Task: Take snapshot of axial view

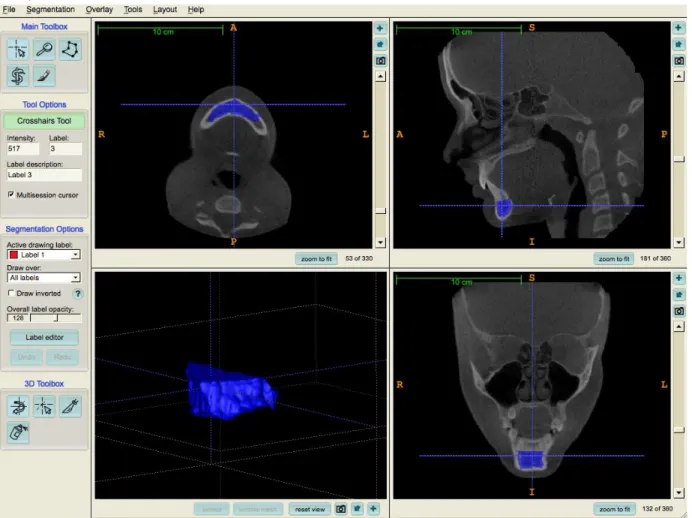Action: click(380, 60)
